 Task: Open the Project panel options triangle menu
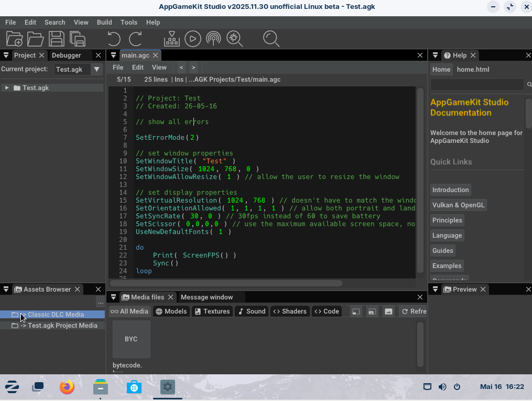point(6,55)
